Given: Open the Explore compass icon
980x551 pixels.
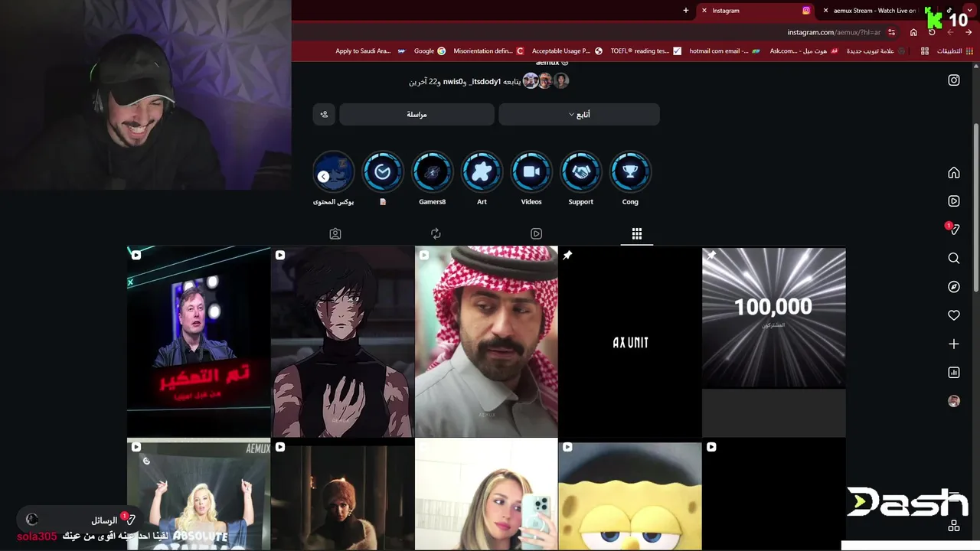Looking at the screenshot, I should pos(954,287).
